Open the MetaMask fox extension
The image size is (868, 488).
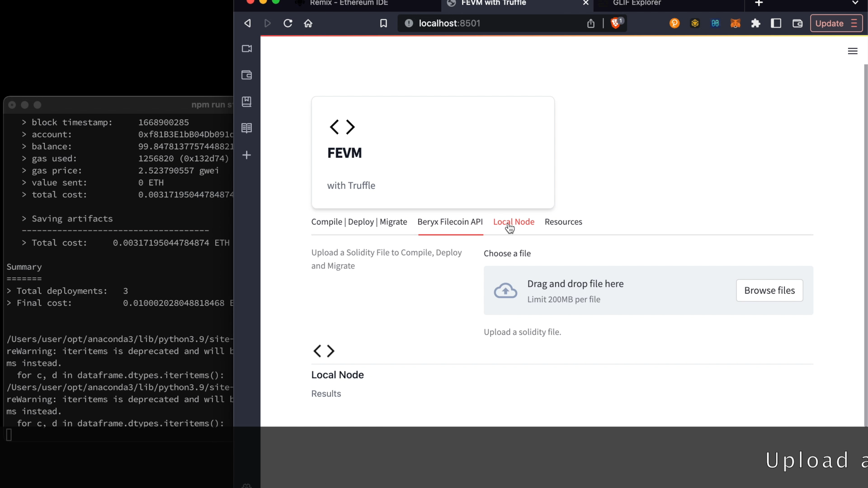(x=736, y=23)
